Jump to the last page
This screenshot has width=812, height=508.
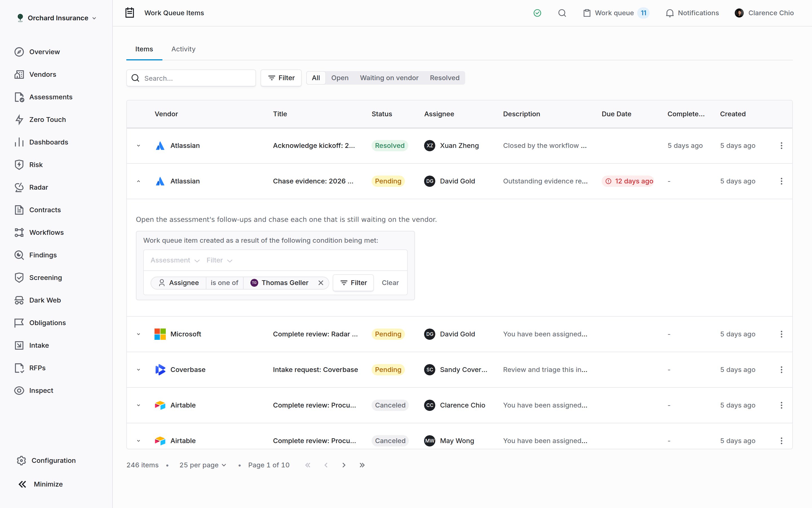pos(362,465)
